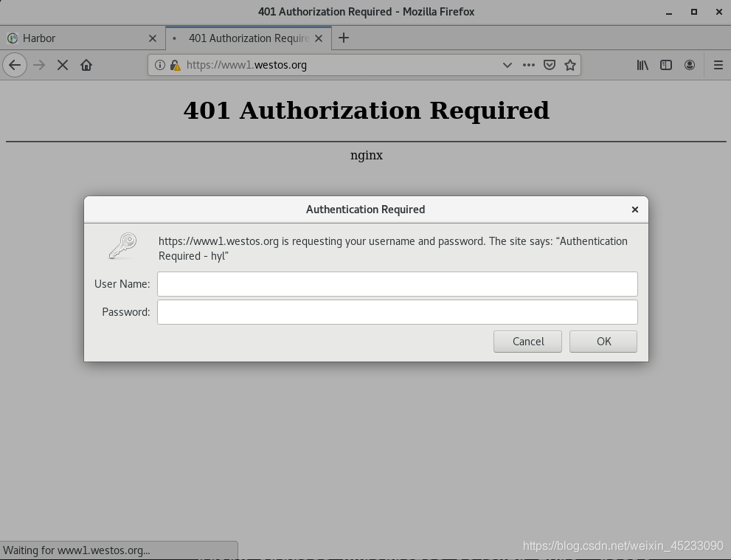Close the 401 Authorization Required tab
The image size is (731, 560).
pyautogui.click(x=319, y=38)
